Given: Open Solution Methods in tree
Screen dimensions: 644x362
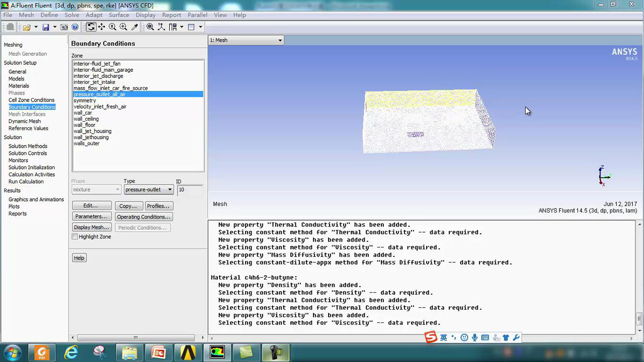Looking at the screenshot, I should point(28,146).
